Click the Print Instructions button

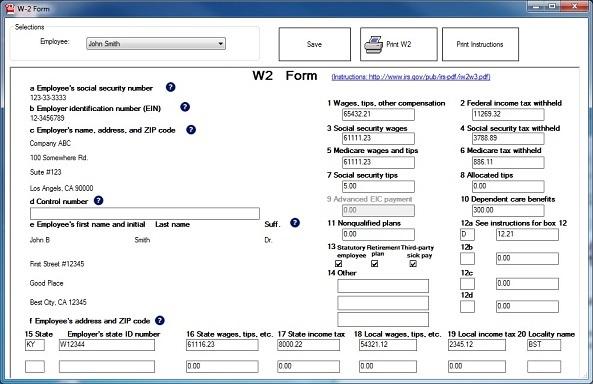(480, 44)
